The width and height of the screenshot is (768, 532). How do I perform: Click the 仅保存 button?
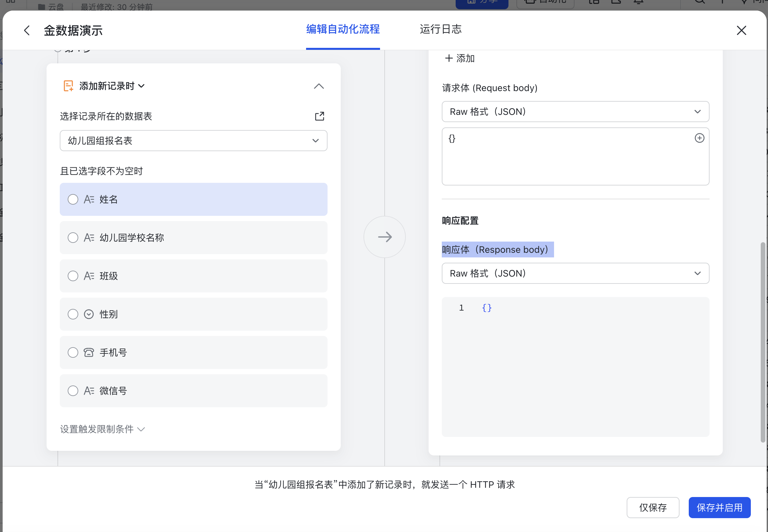pos(653,507)
